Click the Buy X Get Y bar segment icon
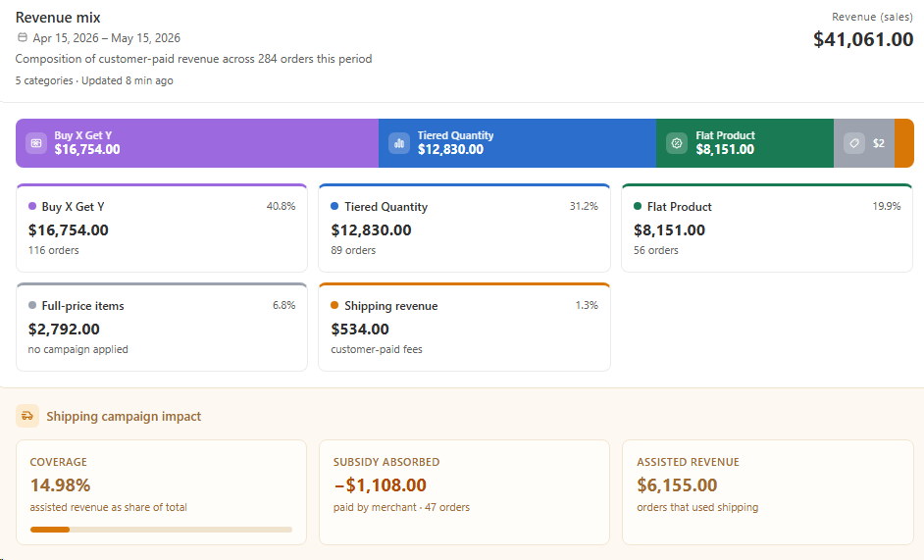This screenshot has width=924, height=560. 36,143
